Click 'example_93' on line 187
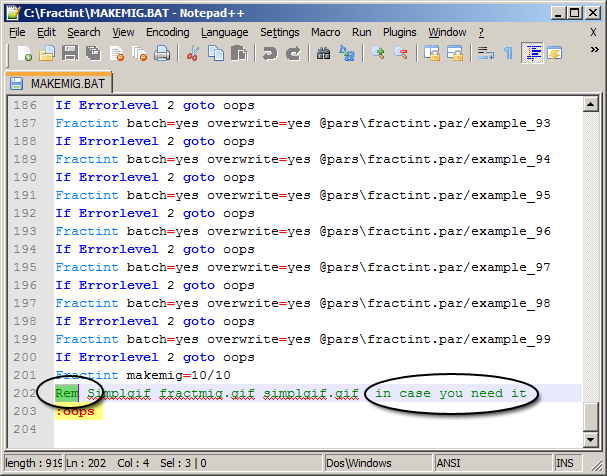This screenshot has height=476, width=607. 511,123
